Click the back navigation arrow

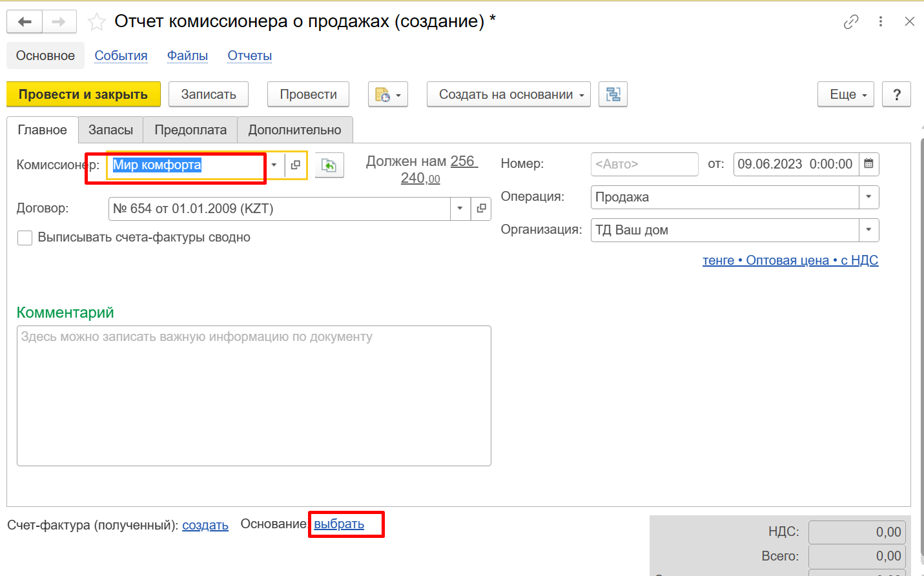(25, 22)
